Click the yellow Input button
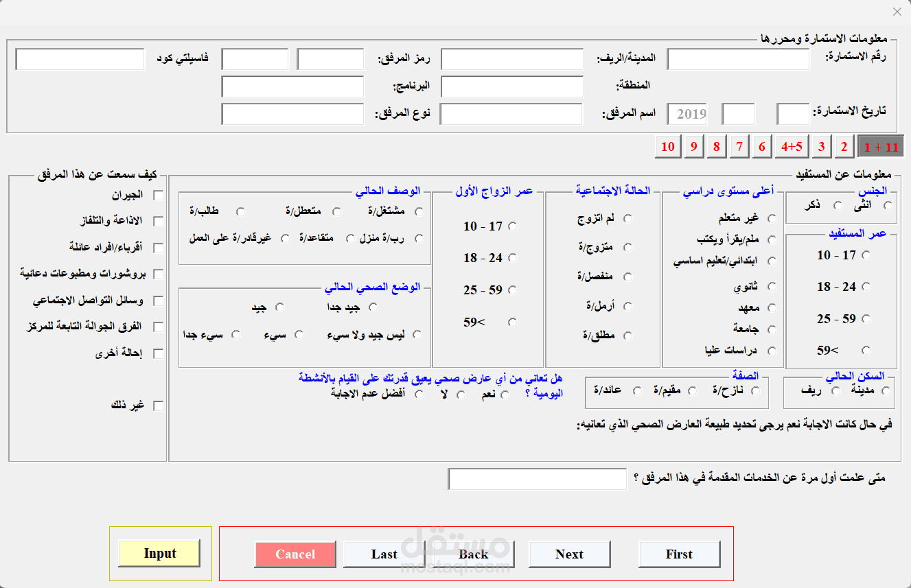The height and width of the screenshot is (588, 911). tap(159, 553)
